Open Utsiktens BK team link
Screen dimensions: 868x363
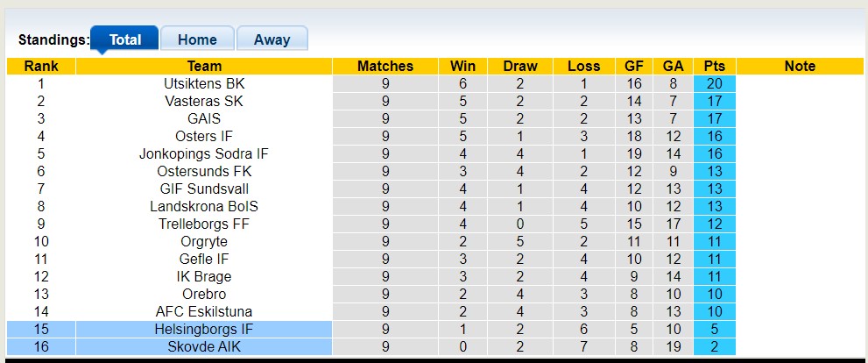(204, 84)
